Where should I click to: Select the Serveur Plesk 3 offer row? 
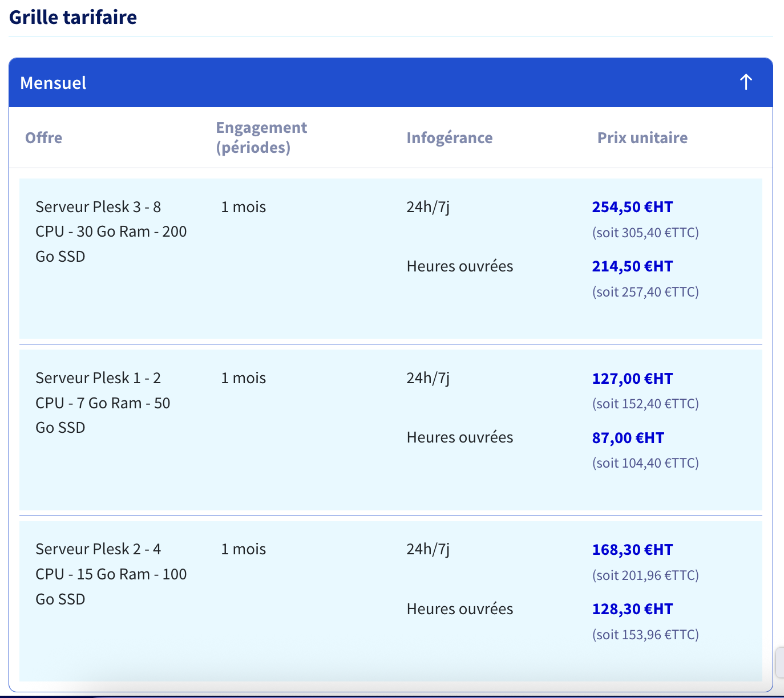click(111, 232)
